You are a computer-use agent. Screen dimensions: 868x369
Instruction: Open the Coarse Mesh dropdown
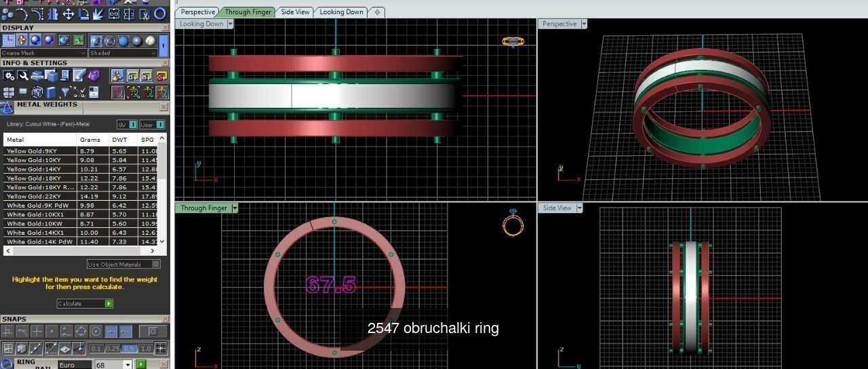point(44,53)
